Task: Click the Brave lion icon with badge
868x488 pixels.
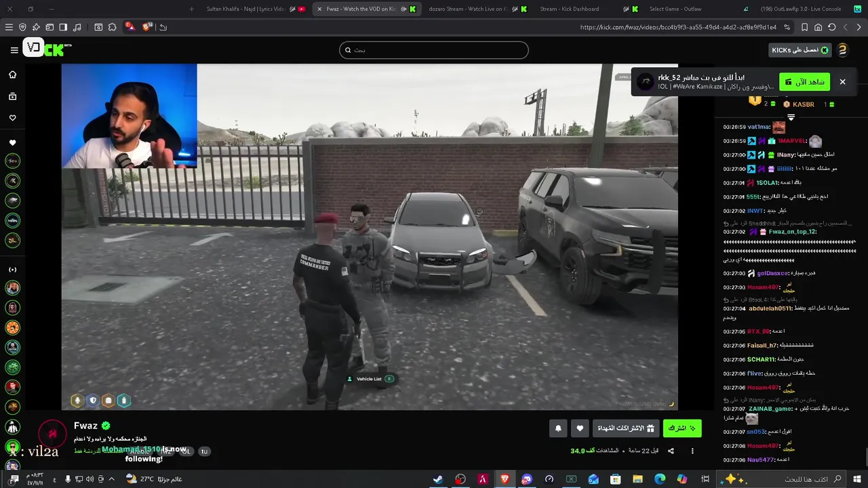Action: (x=147, y=27)
